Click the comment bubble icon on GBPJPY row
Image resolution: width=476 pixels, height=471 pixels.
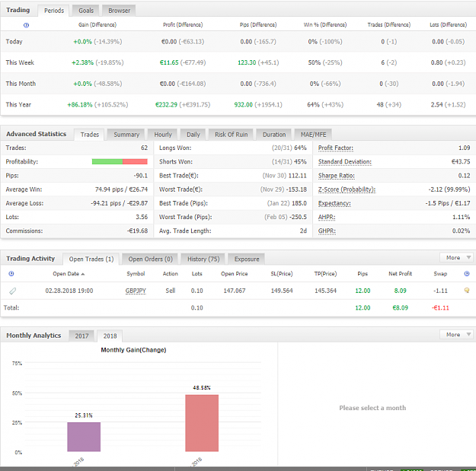tap(467, 290)
